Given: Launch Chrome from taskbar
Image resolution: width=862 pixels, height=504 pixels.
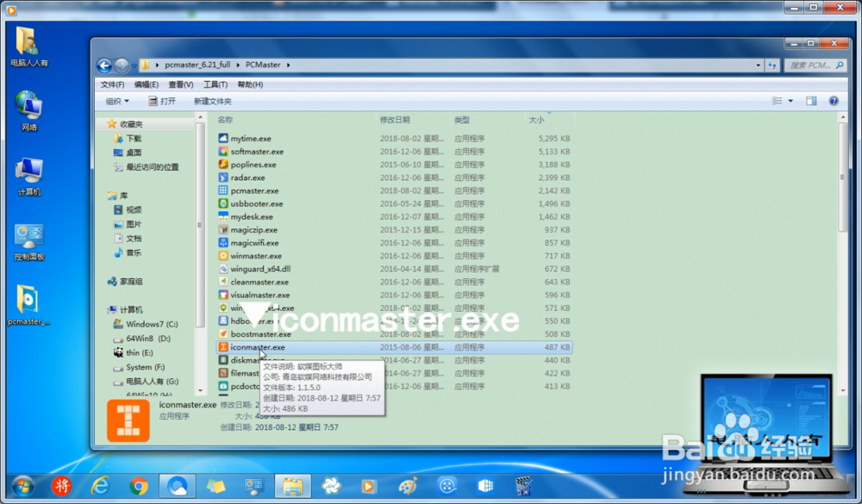Looking at the screenshot, I should pos(139,487).
